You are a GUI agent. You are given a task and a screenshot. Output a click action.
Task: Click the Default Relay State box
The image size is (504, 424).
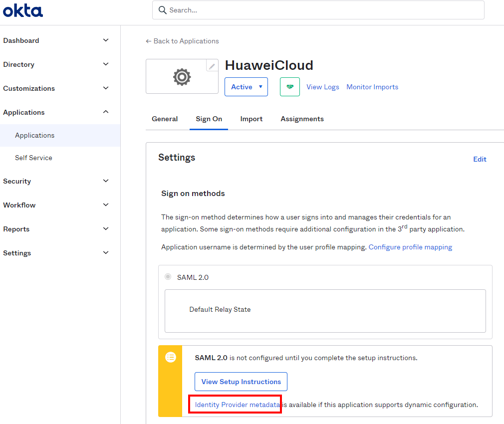[325, 311]
